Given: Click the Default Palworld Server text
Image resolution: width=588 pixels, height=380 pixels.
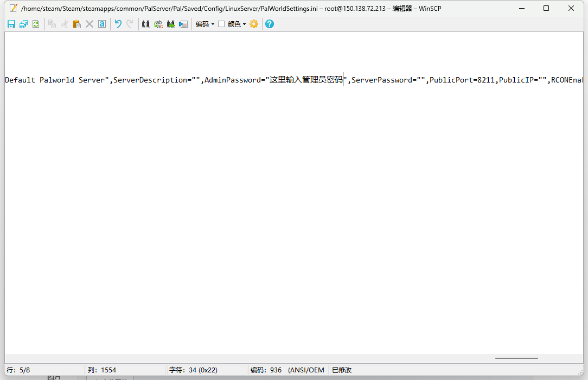Looking at the screenshot, I should (x=54, y=80).
